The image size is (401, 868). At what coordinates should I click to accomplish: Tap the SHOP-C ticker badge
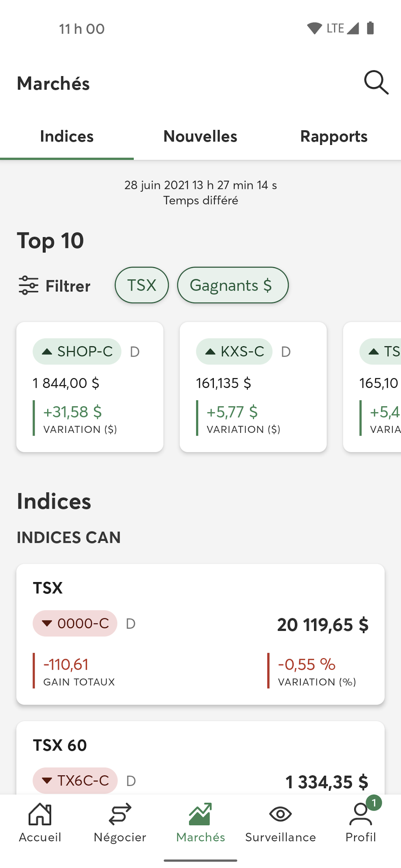pyautogui.click(x=77, y=352)
